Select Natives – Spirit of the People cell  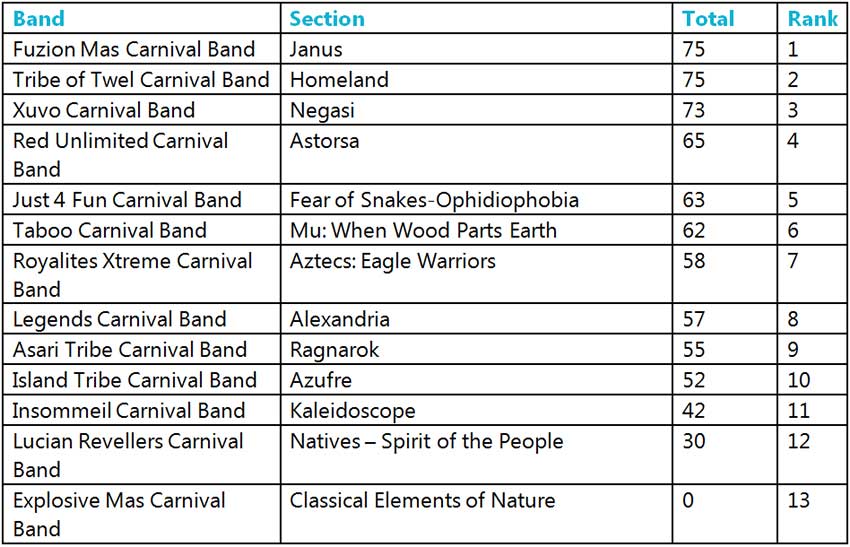tap(426, 441)
